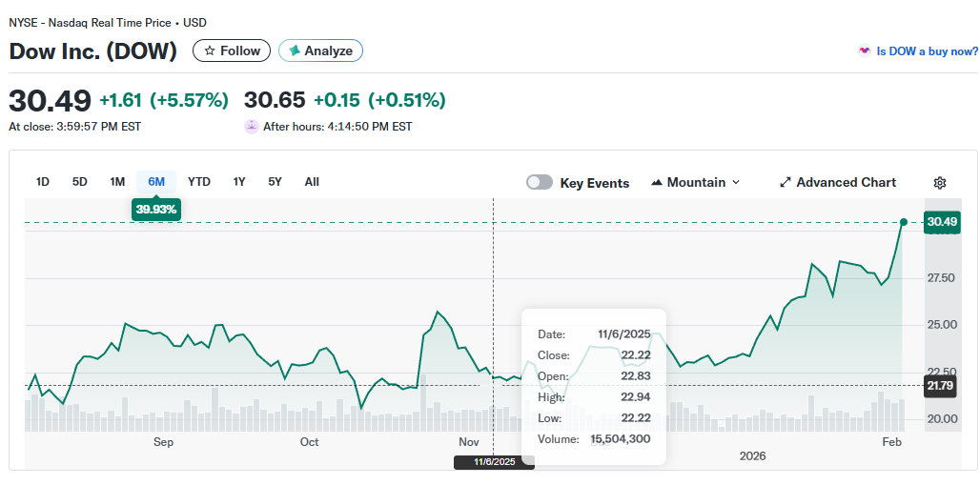
Task: Select the 5D time range tab
Action: point(80,182)
